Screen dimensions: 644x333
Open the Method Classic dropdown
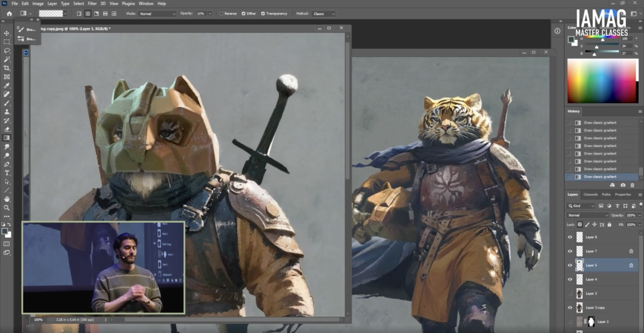(324, 14)
